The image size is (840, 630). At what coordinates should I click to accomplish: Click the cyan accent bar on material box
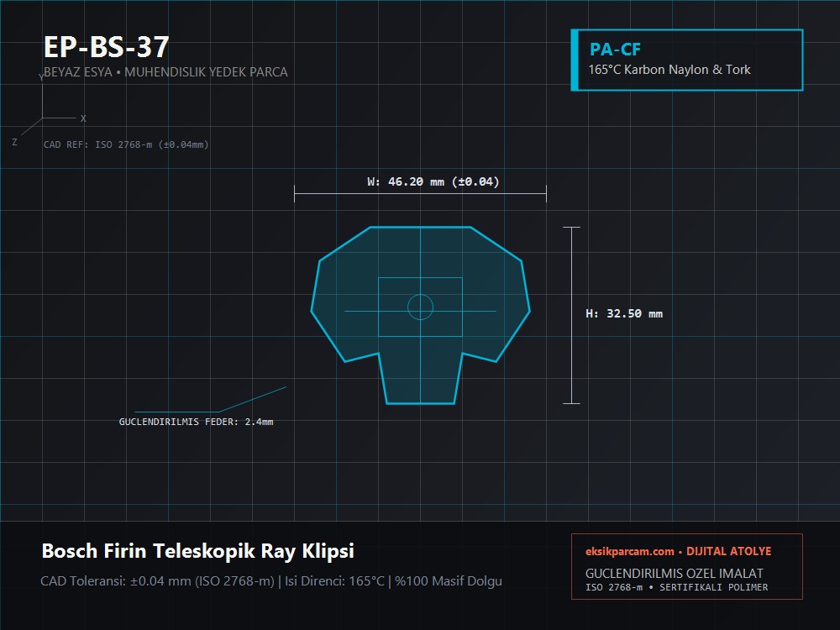tap(575, 60)
